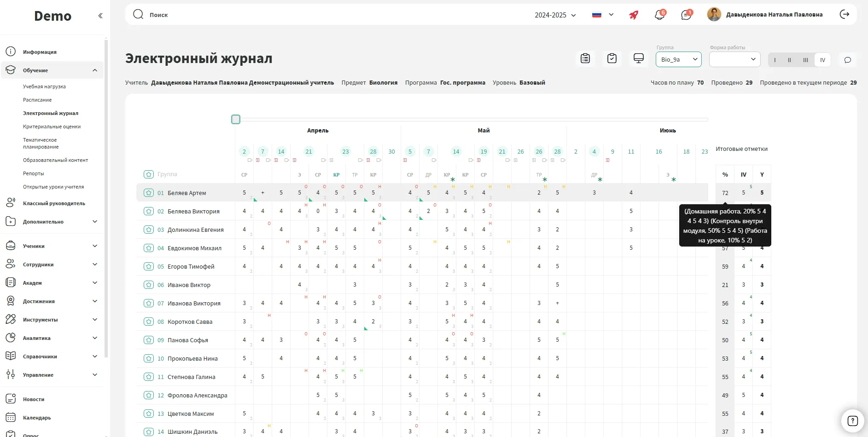
Task: Click the rocket icon in top bar
Action: (x=634, y=15)
